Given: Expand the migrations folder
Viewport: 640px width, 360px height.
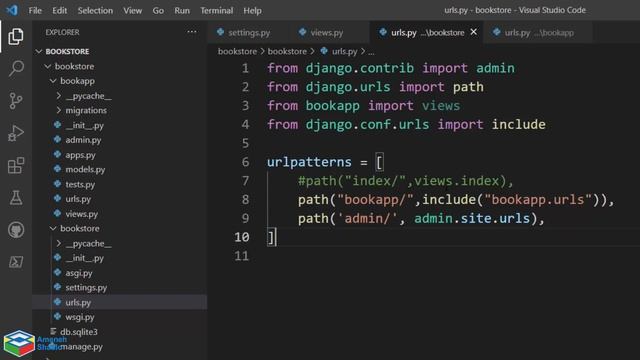Looking at the screenshot, I should 59,110.
